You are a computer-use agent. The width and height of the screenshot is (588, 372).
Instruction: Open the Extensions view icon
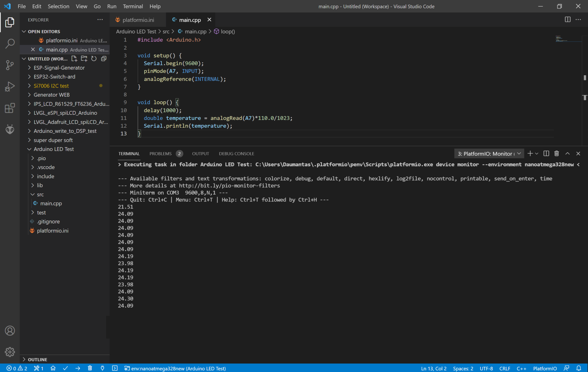[x=10, y=108]
